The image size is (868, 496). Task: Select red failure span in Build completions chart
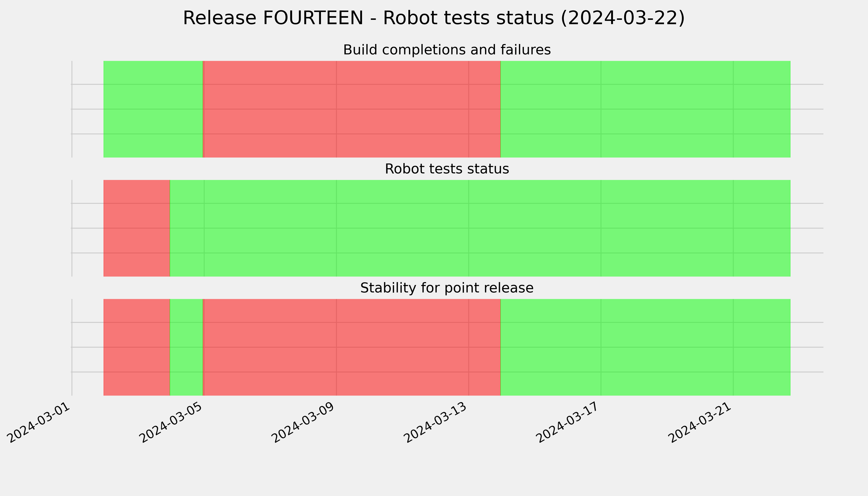coord(352,109)
